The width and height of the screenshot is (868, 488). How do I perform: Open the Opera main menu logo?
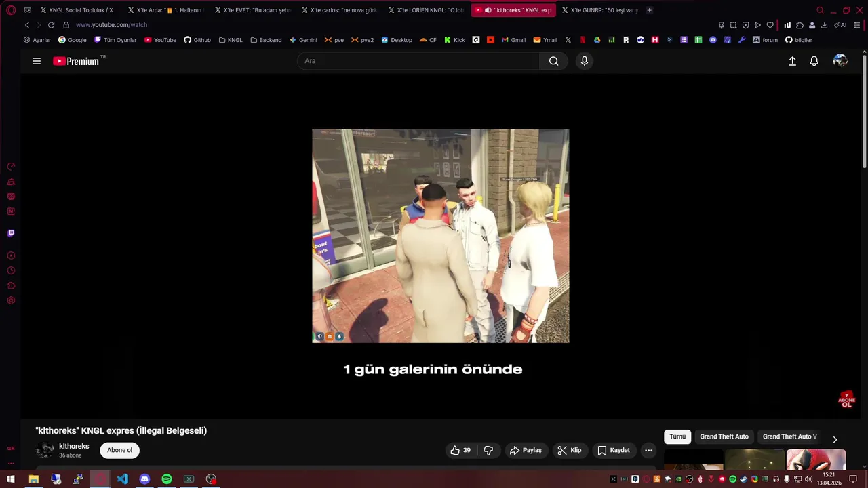pos(11,10)
